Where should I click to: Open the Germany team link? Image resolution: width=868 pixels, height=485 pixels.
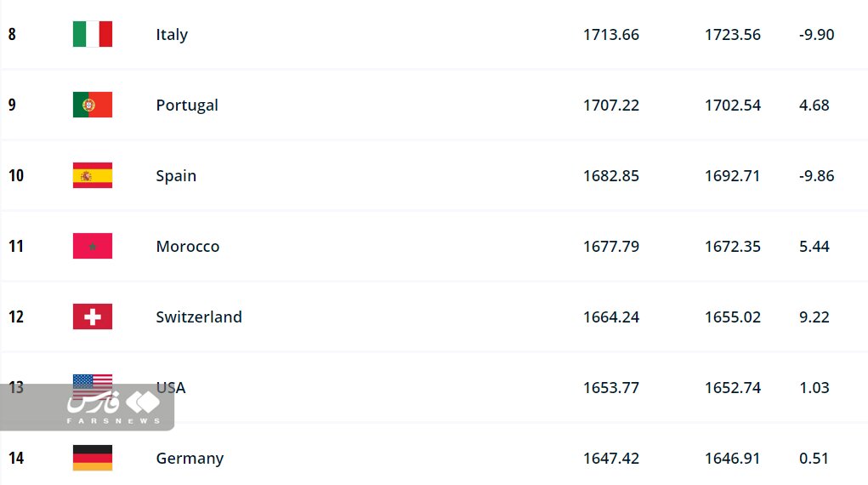click(190, 459)
